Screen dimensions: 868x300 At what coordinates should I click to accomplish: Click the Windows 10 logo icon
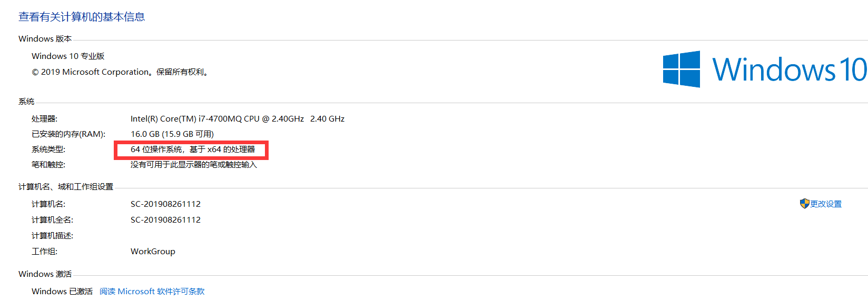tap(682, 69)
